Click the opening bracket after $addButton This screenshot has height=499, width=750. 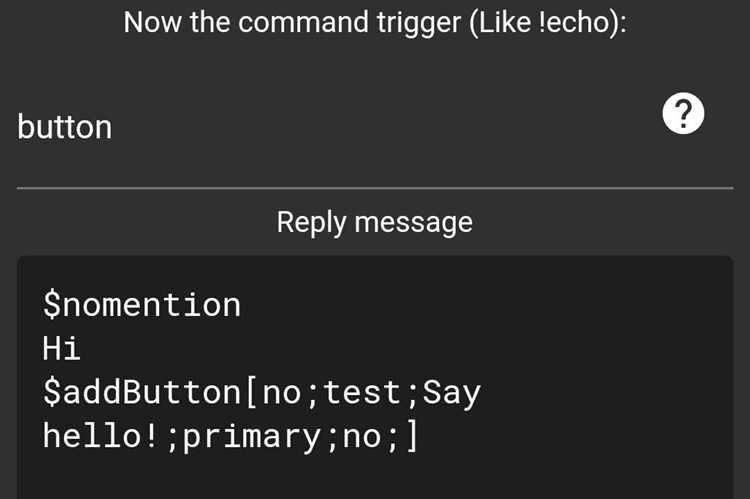coord(252,392)
